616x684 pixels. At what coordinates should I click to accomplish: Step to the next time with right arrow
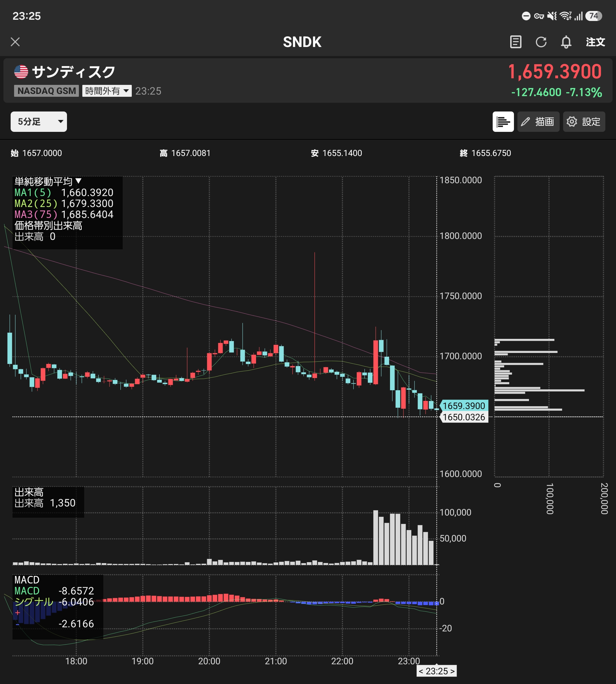point(452,671)
